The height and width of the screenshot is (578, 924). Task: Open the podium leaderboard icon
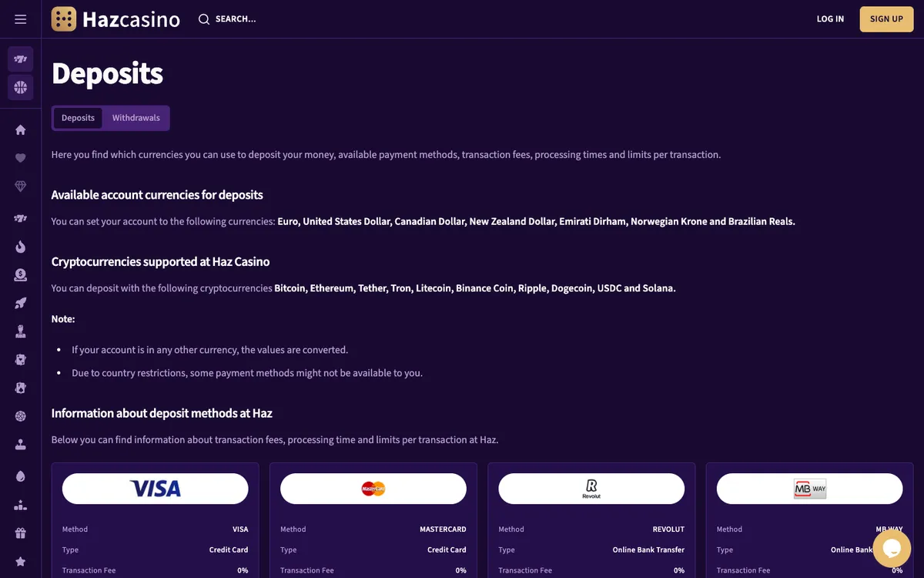(21, 506)
